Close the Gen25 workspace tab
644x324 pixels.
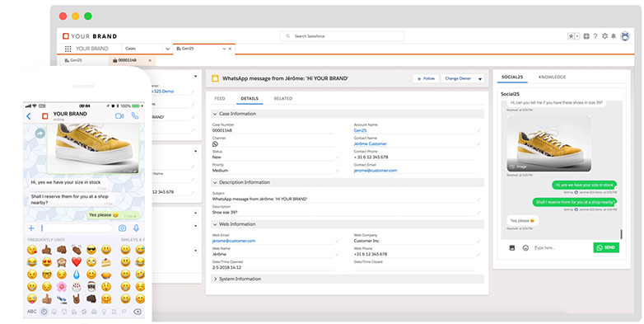[x=230, y=49]
